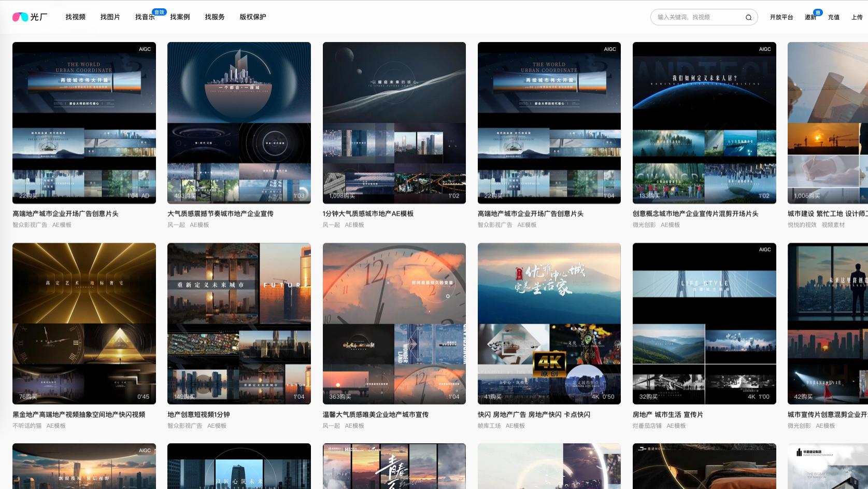Open author 悦悦的视效 profile

[x=802, y=225]
